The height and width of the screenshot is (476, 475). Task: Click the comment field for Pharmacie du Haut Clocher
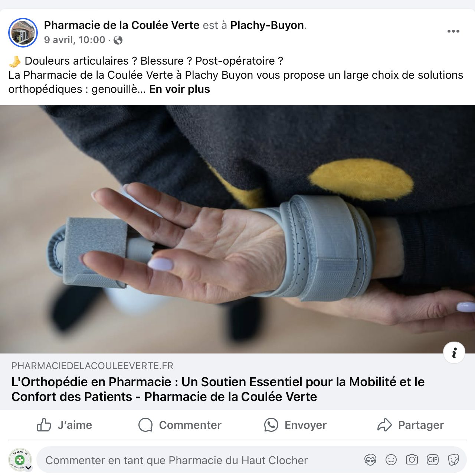point(200,460)
